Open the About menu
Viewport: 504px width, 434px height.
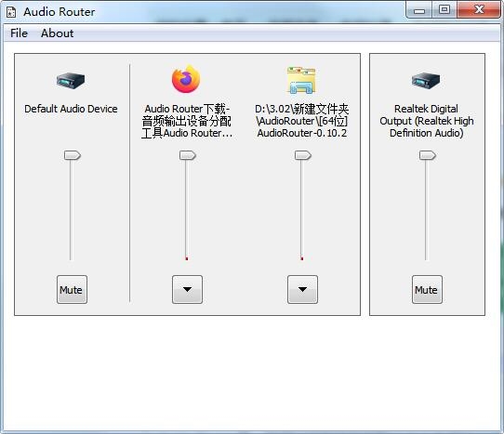pyautogui.click(x=58, y=33)
